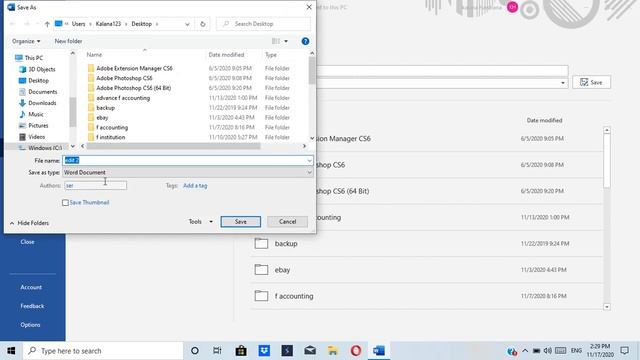The height and width of the screenshot is (360, 640).
Task: Open the Organize dropdown
Action: [26, 41]
